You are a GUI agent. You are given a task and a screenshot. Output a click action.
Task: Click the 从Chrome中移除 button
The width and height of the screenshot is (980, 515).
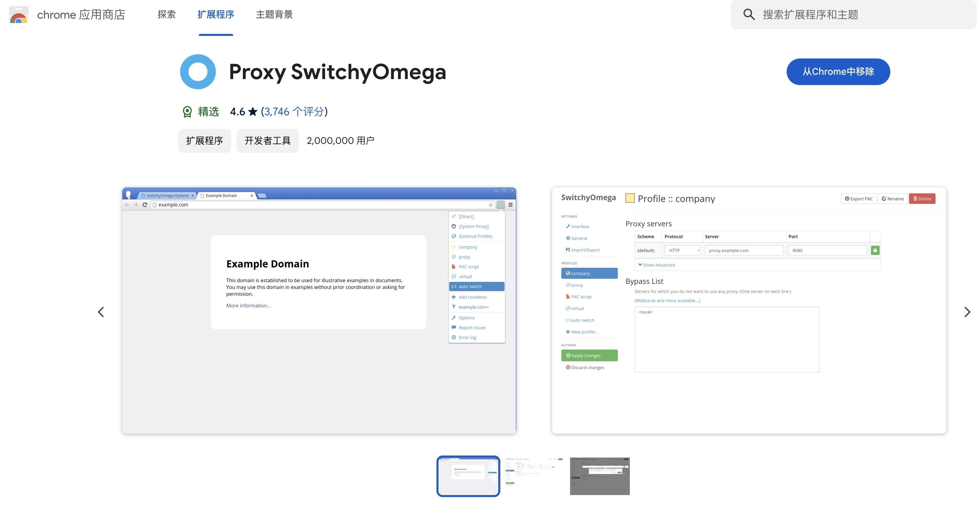click(x=838, y=71)
